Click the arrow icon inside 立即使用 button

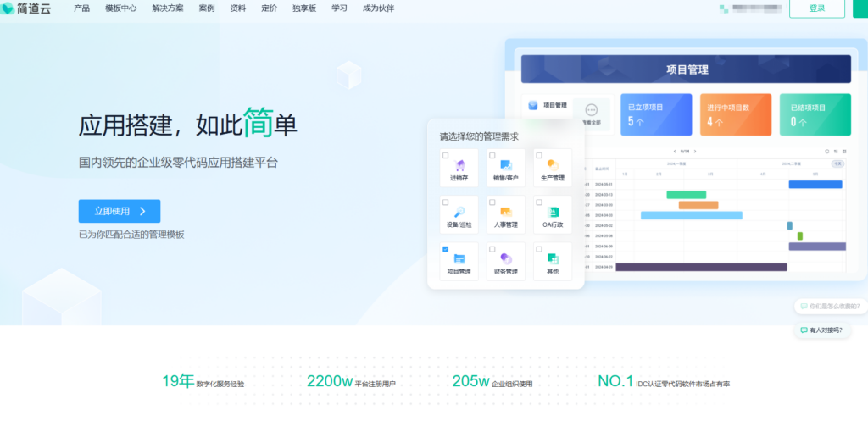(142, 211)
